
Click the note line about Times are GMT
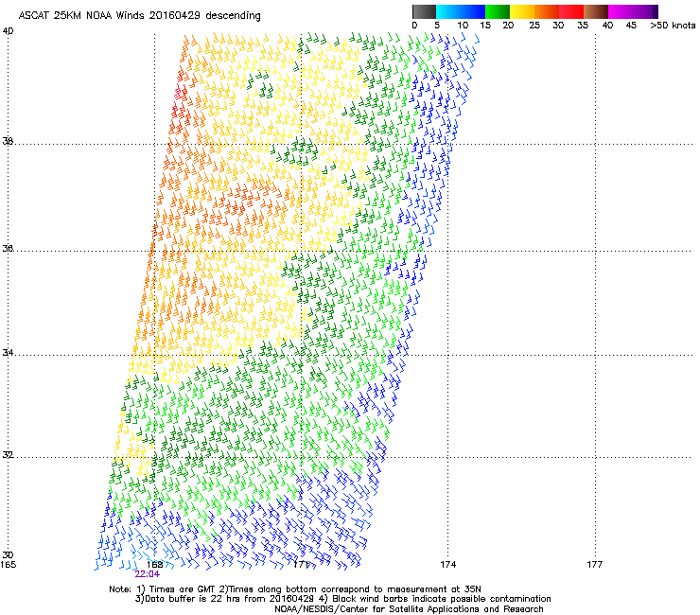pos(295,589)
